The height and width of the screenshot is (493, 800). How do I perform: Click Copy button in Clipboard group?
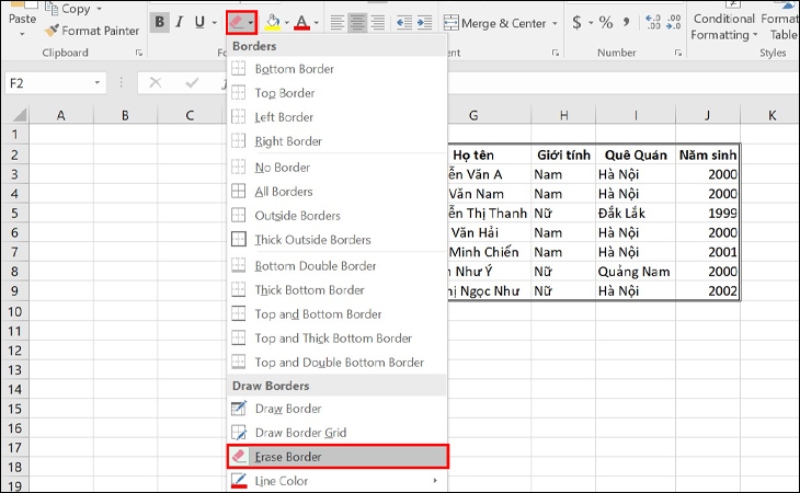(x=68, y=9)
